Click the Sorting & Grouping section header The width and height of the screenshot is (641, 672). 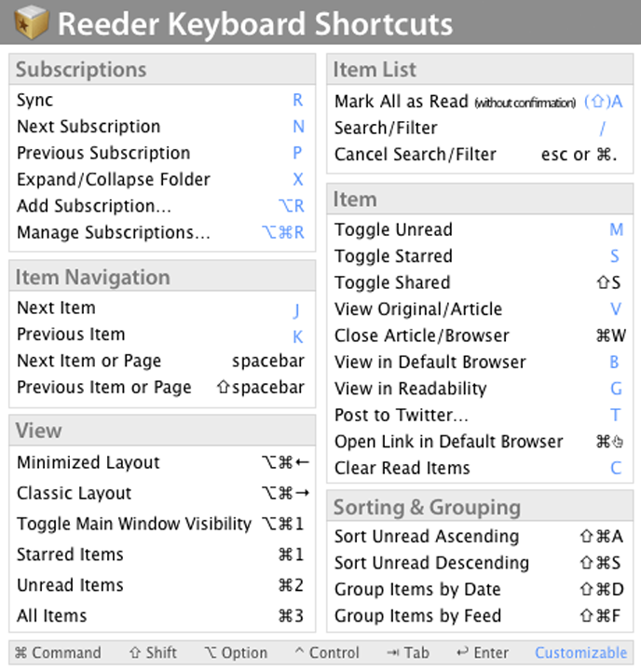tap(427, 508)
